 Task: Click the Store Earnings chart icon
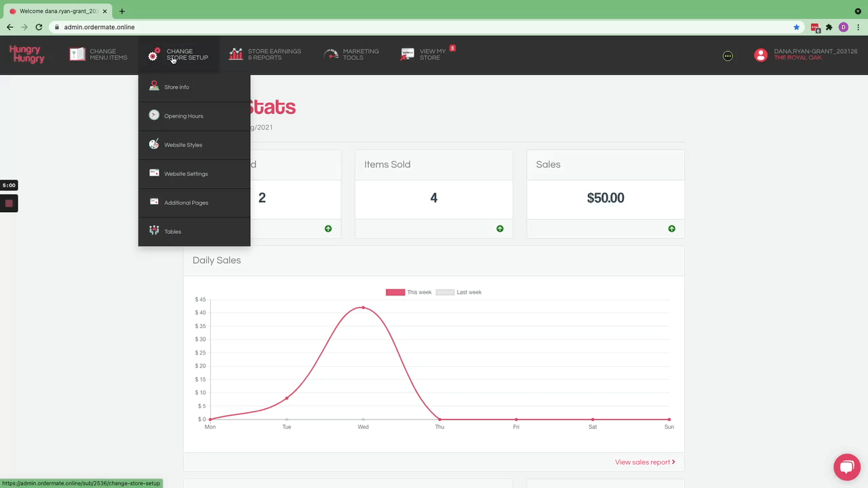(x=235, y=54)
